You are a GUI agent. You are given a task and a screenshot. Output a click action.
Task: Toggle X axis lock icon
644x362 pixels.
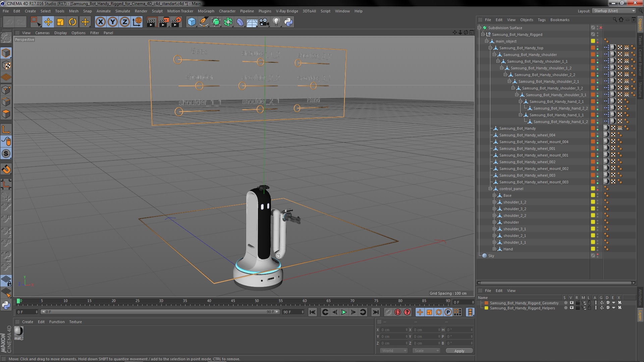[100, 22]
